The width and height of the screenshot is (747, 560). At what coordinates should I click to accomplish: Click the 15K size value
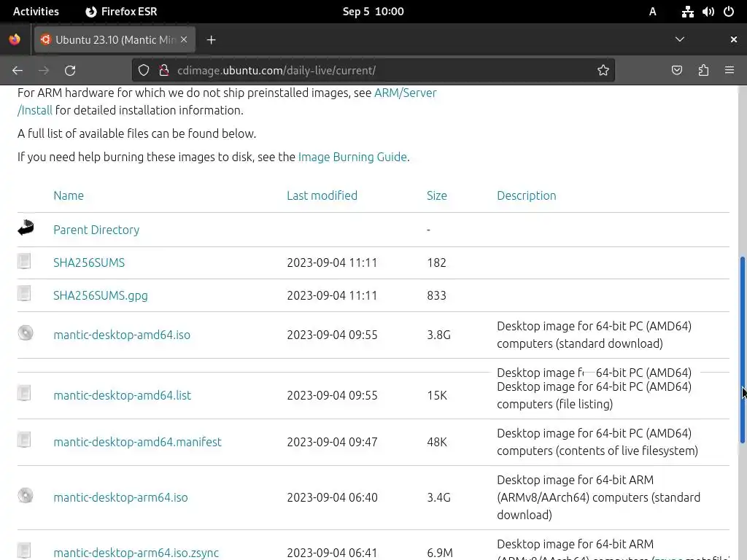(x=437, y=395)
